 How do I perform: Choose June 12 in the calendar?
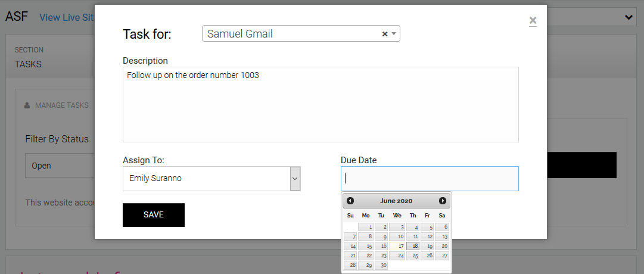click(428, 236)
